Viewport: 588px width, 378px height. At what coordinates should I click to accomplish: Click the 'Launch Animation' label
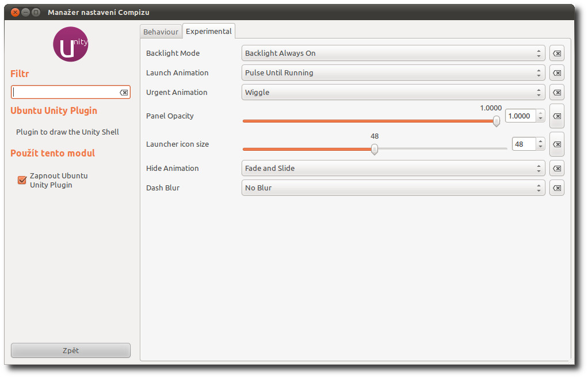coord(177,72)
